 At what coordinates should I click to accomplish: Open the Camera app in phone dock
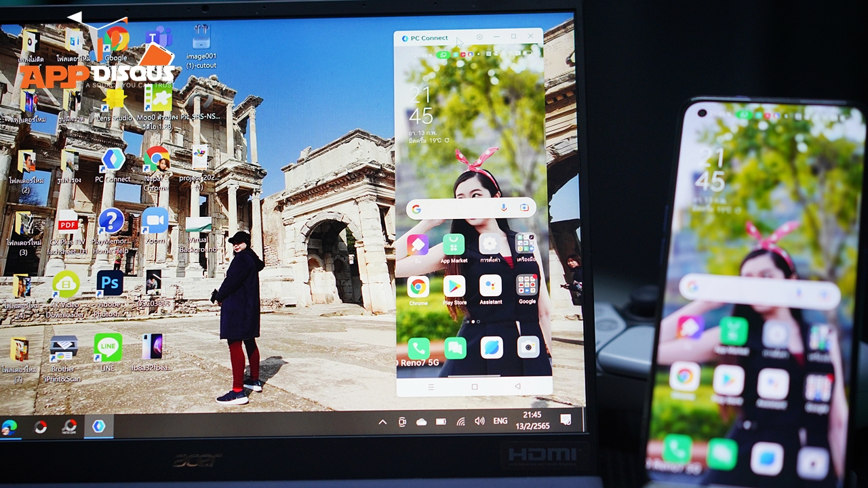click(528, 348)
